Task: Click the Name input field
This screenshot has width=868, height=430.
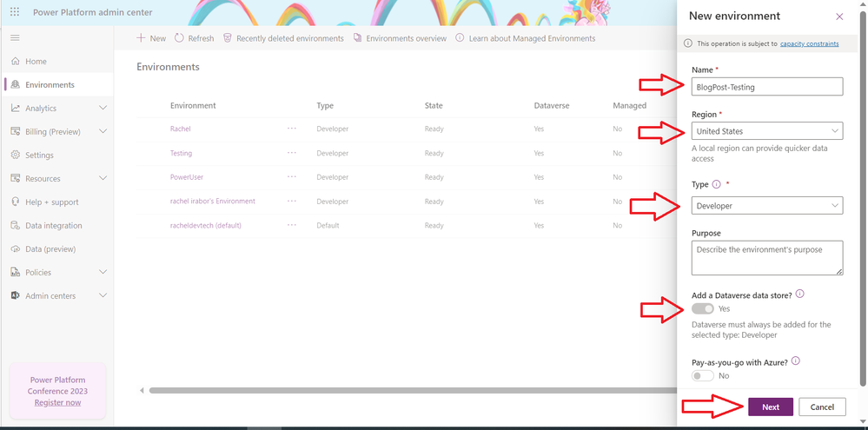Action: click(x=767, y=86)
